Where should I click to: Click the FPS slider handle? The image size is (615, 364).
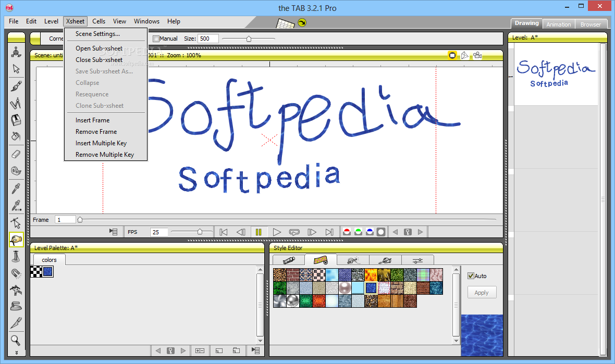click(x=200, y=232)
